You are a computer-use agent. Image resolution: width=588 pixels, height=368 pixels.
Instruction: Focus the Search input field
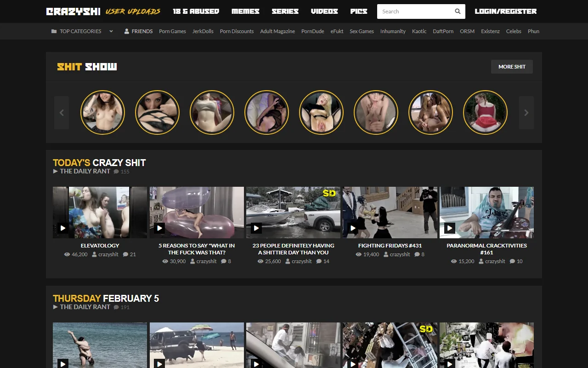pos(413,11)
